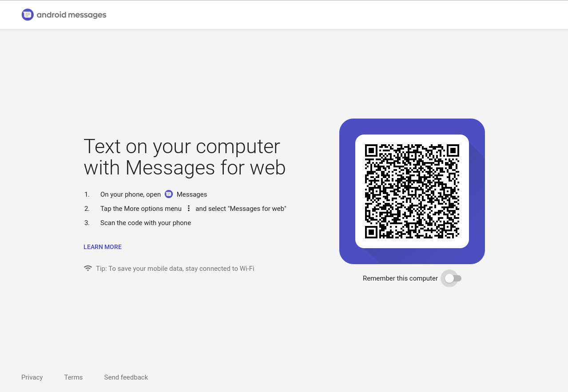568x392 pixels.
Task: Click the Wi-Fi icon beside the tip
Action: point(88,268)
